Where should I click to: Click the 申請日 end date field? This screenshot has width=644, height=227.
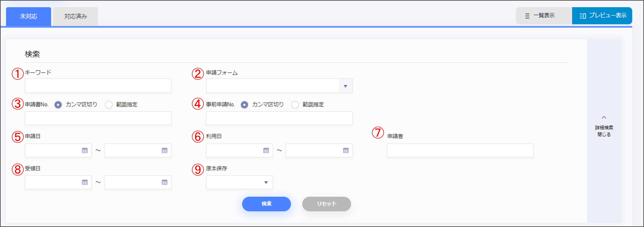point(138,150)
